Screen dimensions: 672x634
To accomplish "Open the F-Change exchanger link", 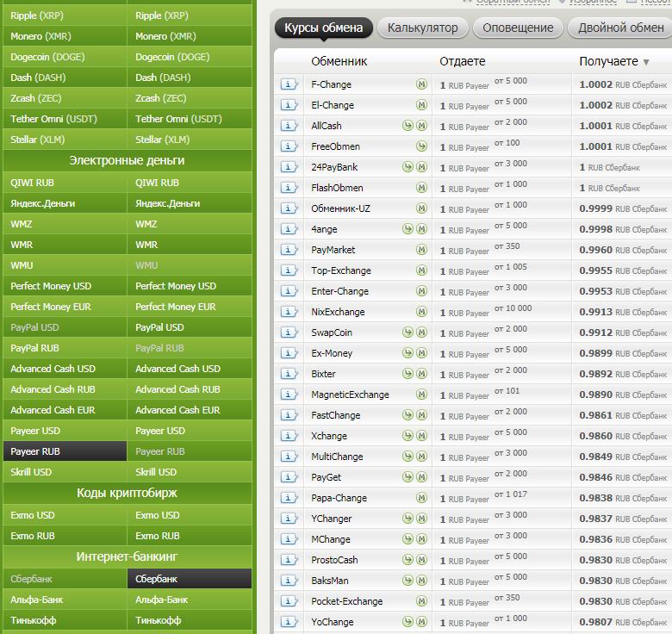I will tap(332, 84).
